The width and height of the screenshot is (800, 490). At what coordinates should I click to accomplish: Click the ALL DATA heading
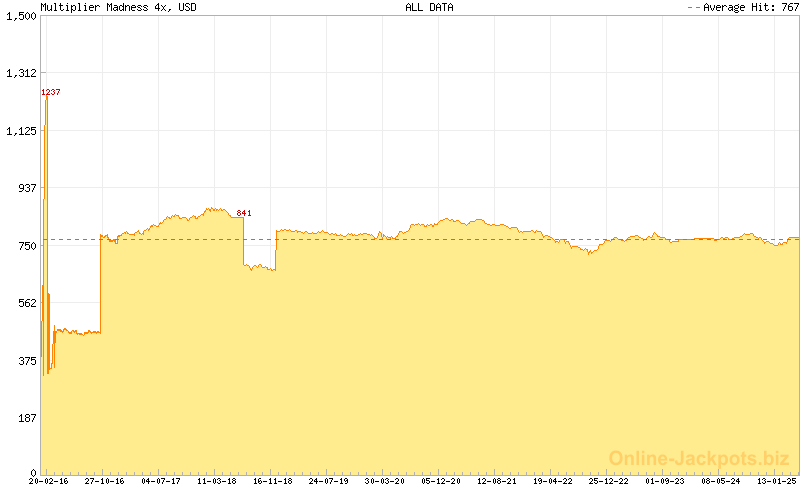429,7
